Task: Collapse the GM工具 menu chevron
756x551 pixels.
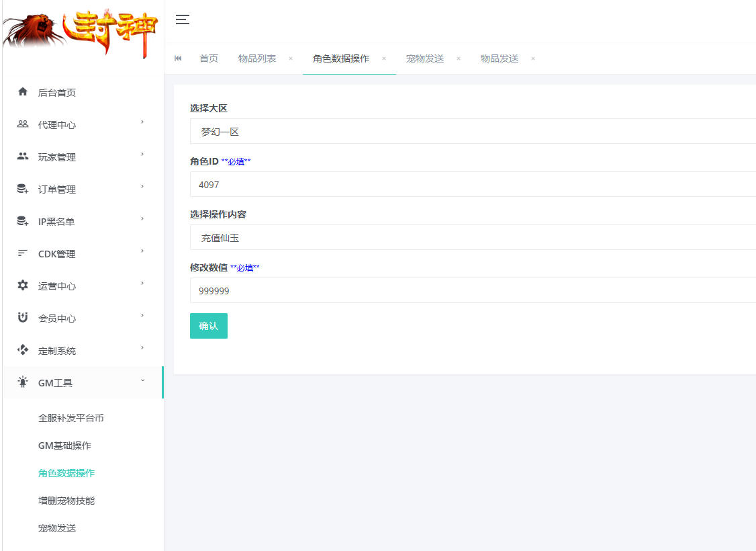Action: coord(143,381)
